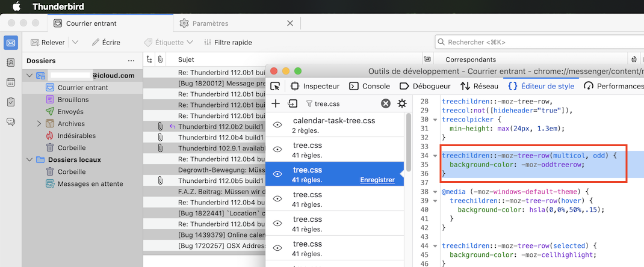Switch to the Performances tab
The image size is (644, 267).
[614, 86]
